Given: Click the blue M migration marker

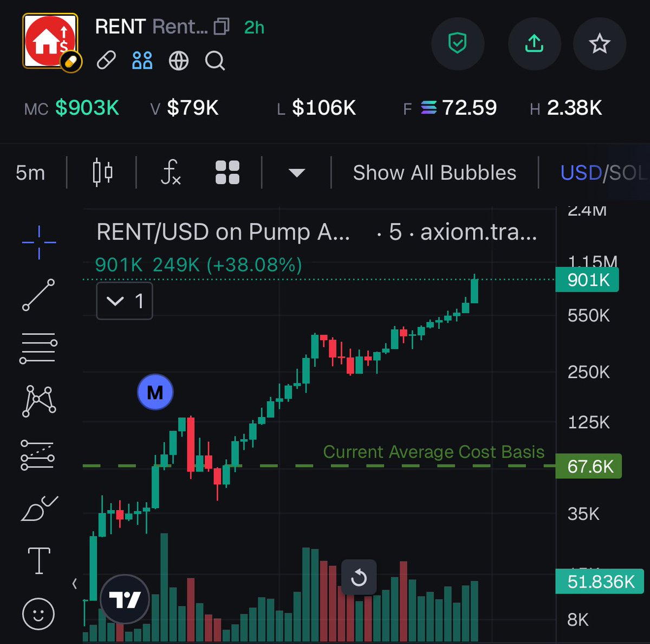Looking at the screenshot, I should point(155,392).
